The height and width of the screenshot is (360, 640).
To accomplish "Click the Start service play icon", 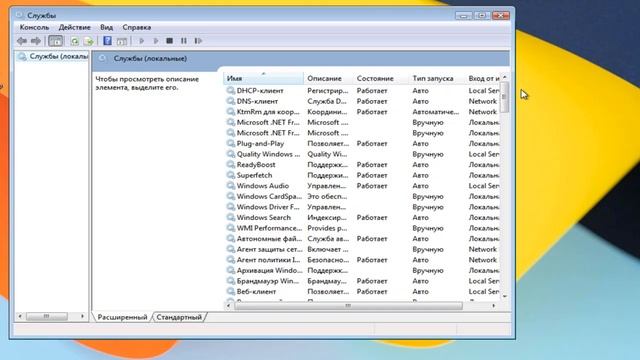I will pos(142,41).
